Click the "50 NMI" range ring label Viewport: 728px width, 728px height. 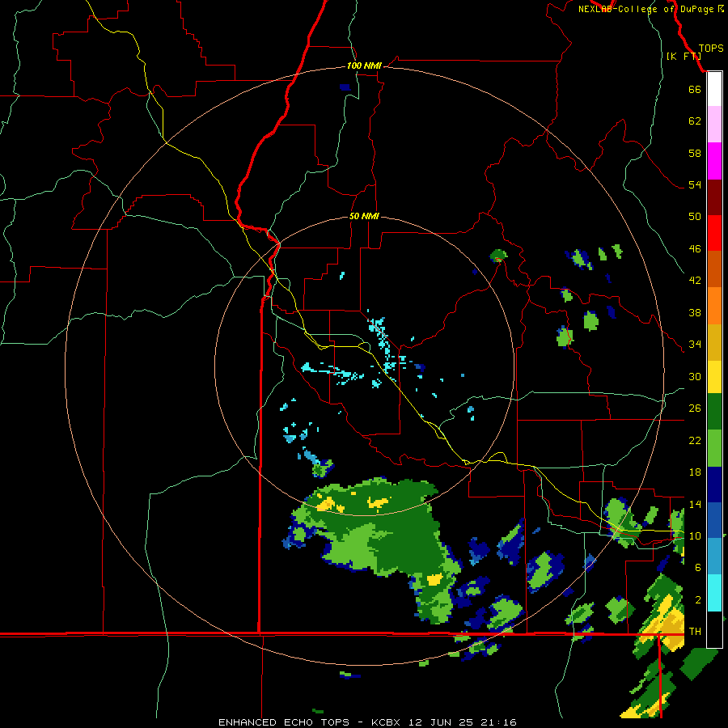tap(364, 216)
